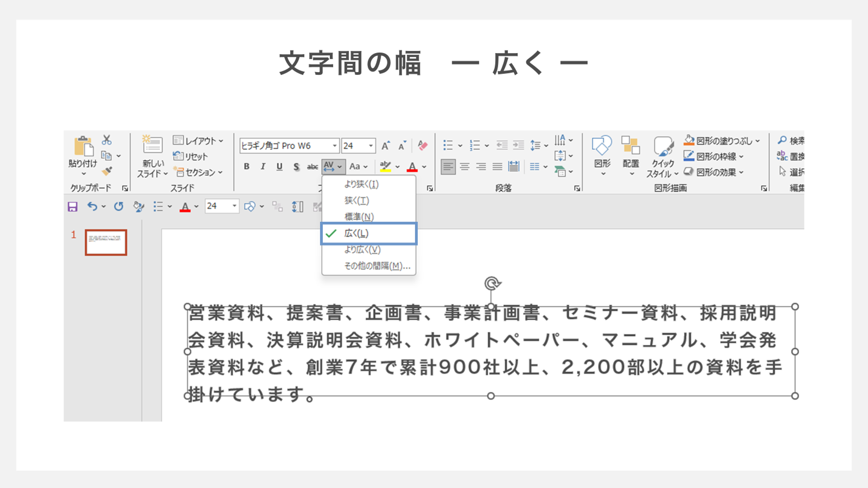
Task: Click the Save icon in quick access toolbar
Action: 73,207
